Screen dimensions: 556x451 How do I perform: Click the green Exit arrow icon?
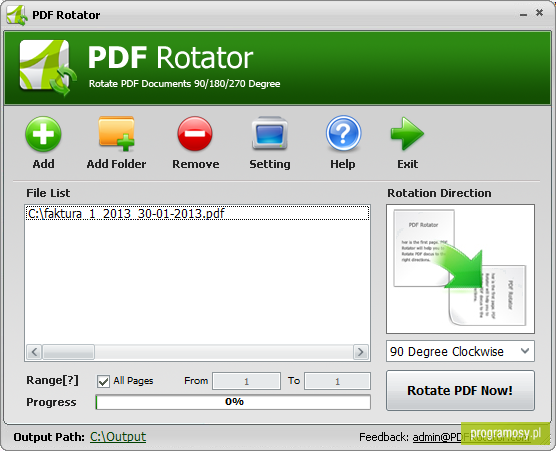click(407, 134)
